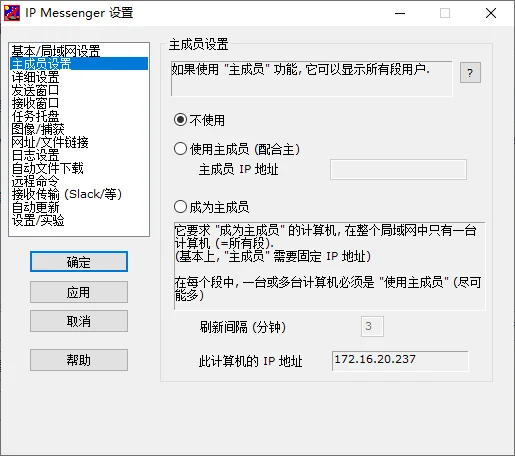This screenshot has height=456, width=515.
Task: Select 主成员设置 in the settings list
Action: point(79,64)
